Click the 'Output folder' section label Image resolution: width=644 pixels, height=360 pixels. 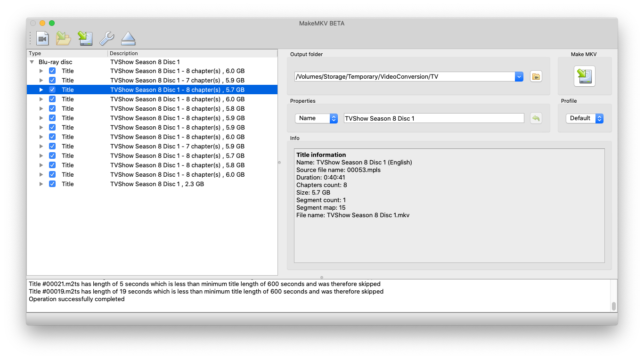click(x=307, y=54)
